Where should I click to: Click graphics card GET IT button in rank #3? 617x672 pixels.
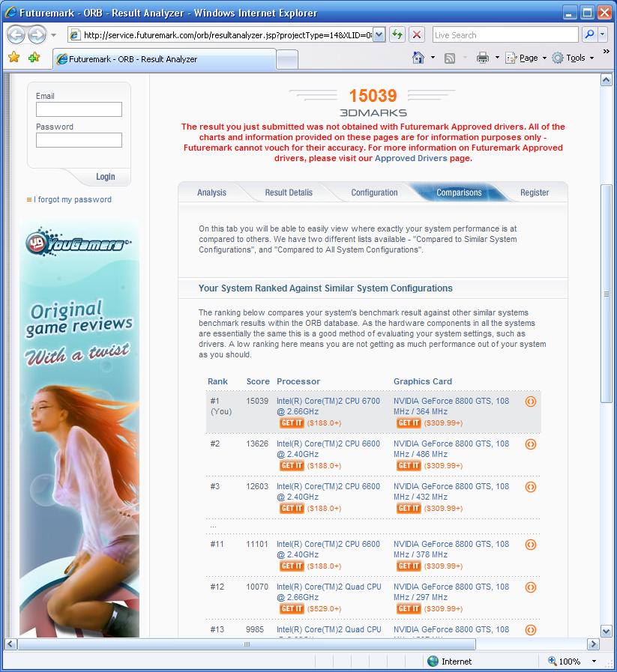409,509
